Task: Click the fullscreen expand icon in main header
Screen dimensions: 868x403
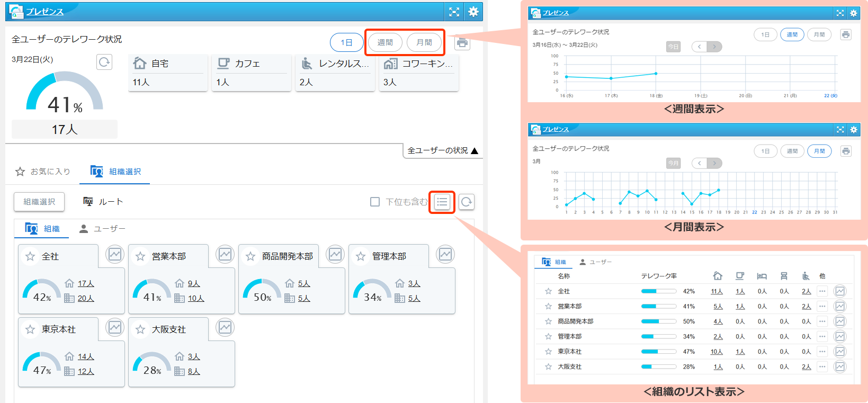Action: coord(454,12)
